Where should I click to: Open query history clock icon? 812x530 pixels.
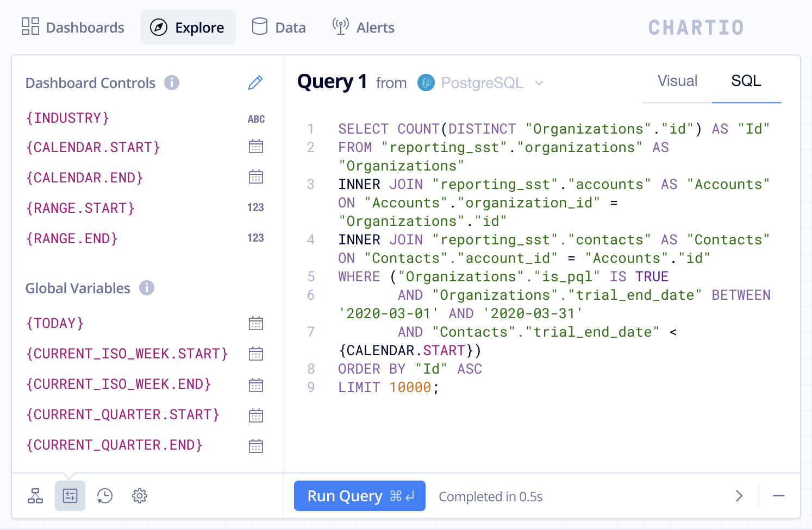pyautogui.click(x=105, y=496)
